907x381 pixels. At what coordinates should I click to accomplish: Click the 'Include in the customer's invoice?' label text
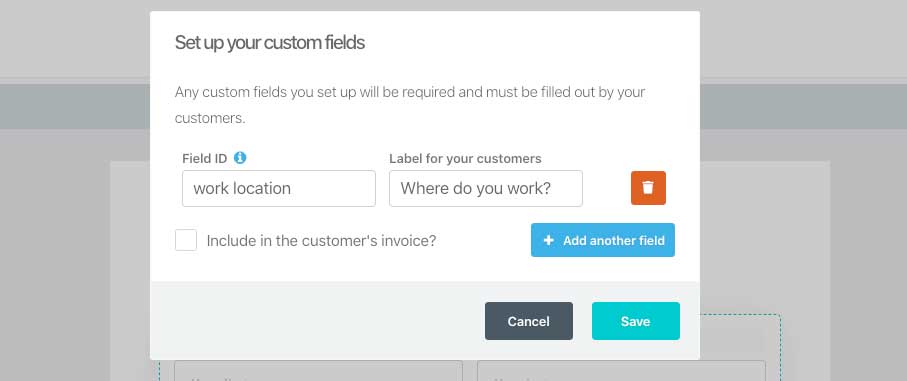321,241
